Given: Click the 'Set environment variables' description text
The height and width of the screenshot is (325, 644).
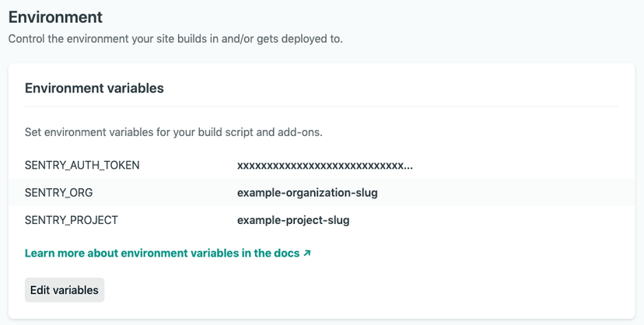Looking at the screenshot, I should 173,132.
